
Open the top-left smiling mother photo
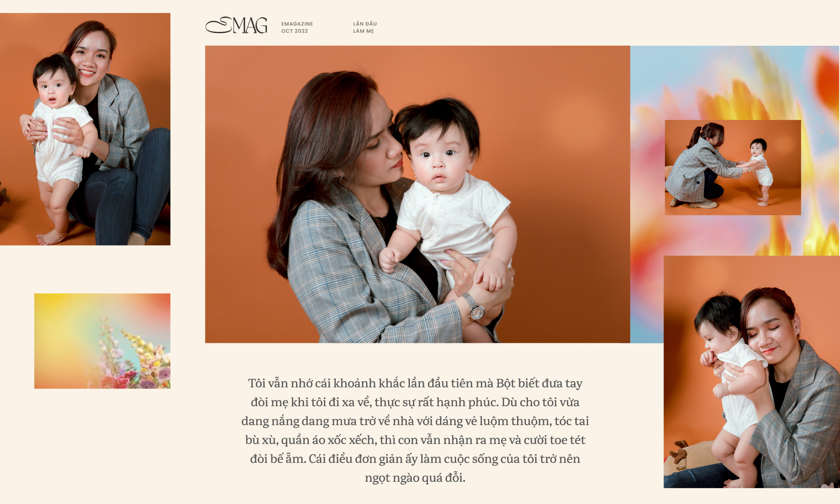[x=85, y=129]
